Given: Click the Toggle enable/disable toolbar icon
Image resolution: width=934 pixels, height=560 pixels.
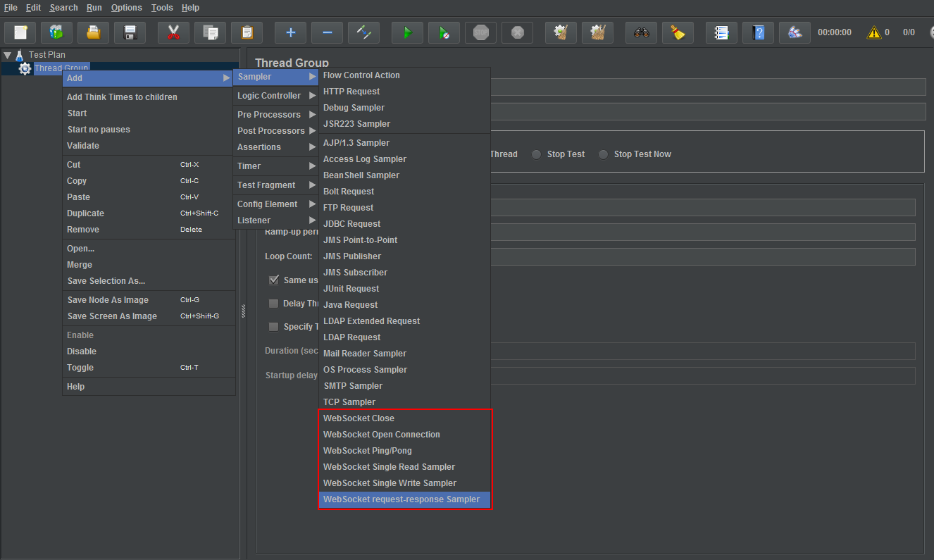Looking at the screenshot, I should [363, 32].
